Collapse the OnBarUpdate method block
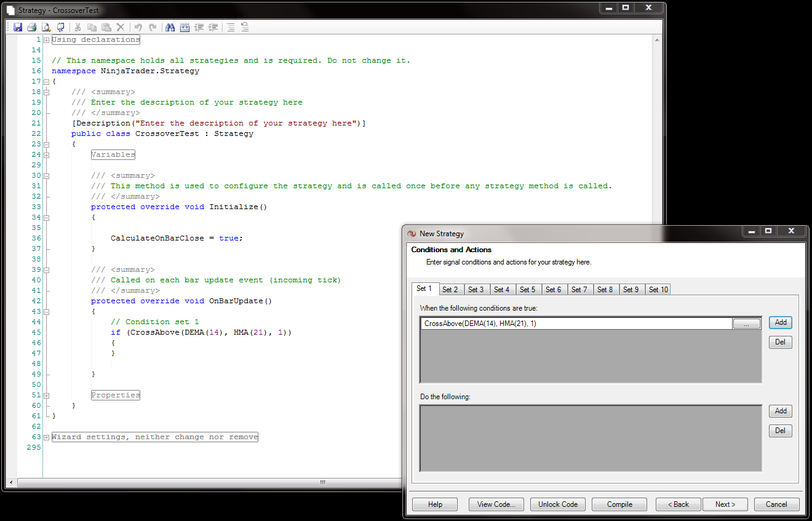The image size is (812, 521). (46, 312)
